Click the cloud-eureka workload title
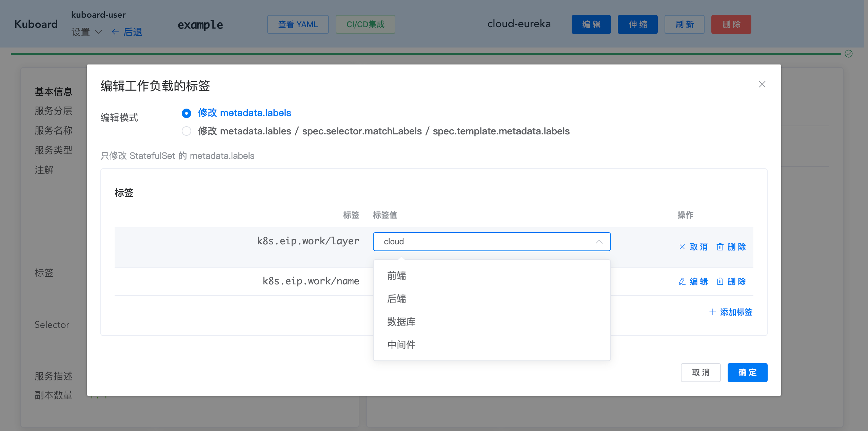The image size is (868, 431). 519,24
